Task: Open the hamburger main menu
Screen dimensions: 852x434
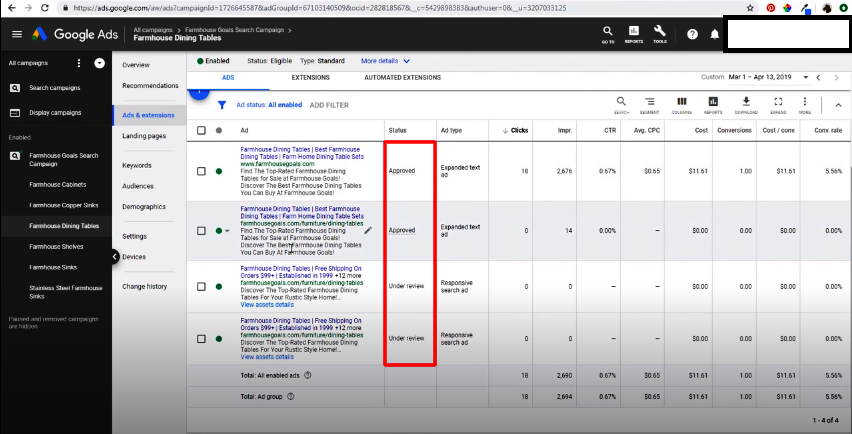Action: point(17,34)
